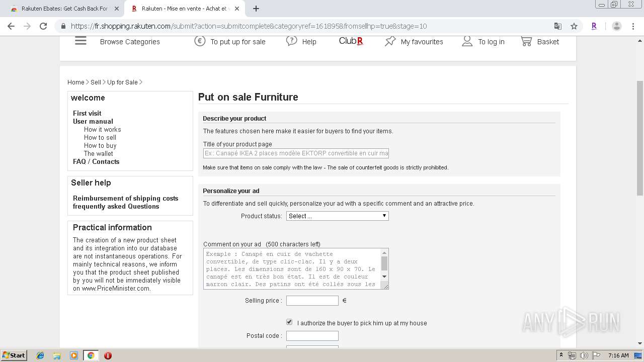Switch to the Rakuten Mise en vente tab
The image size is (644, 362).
coord(185,9)
